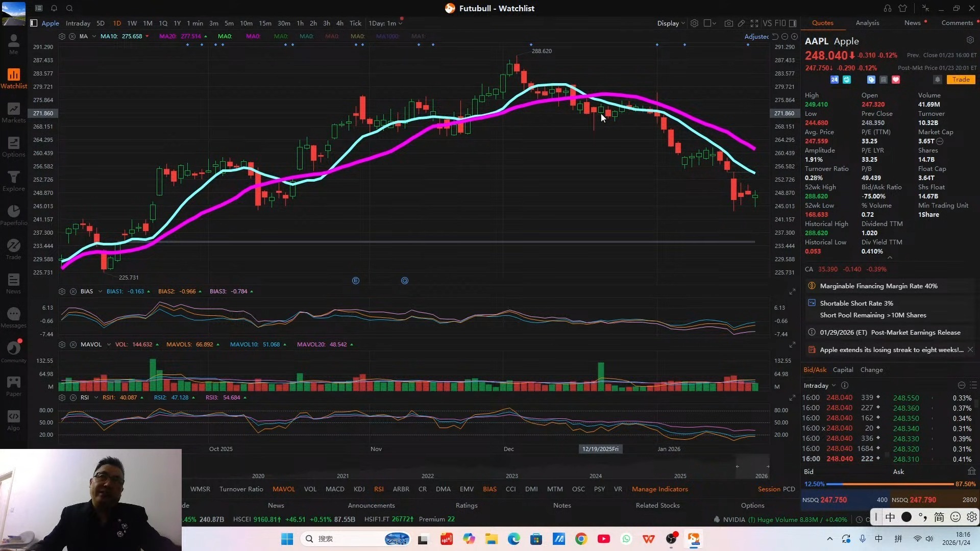Image resolution: width=980 pixels, height=551 pixels.
Task: Open Manage Indicators link
Action: [x=659, y=489]
